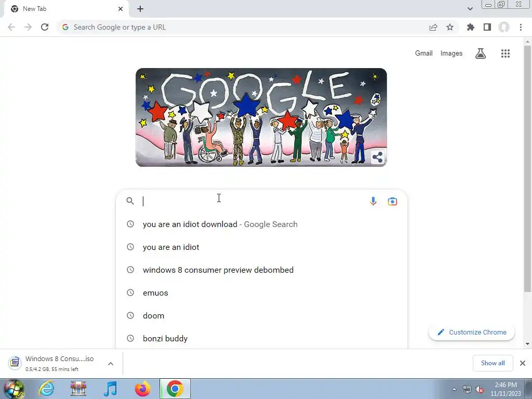
Task: Reload the current page
Action: point(45,27)
